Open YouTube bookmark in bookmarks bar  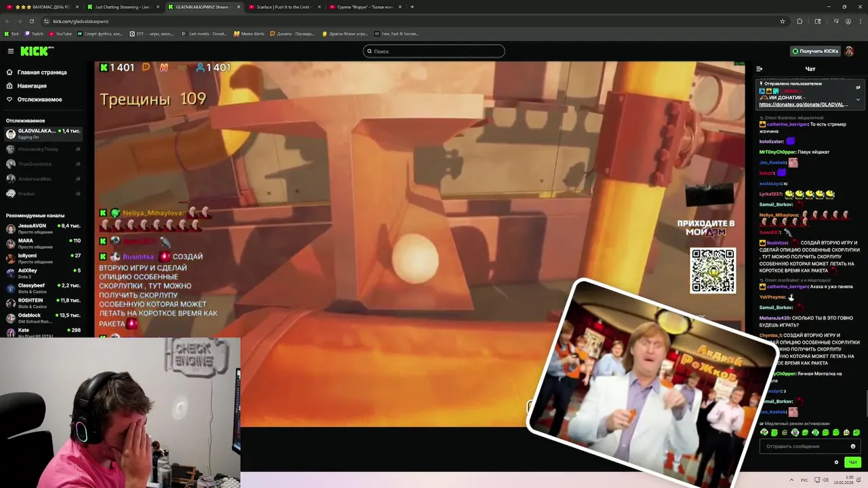tap(60, 33)
